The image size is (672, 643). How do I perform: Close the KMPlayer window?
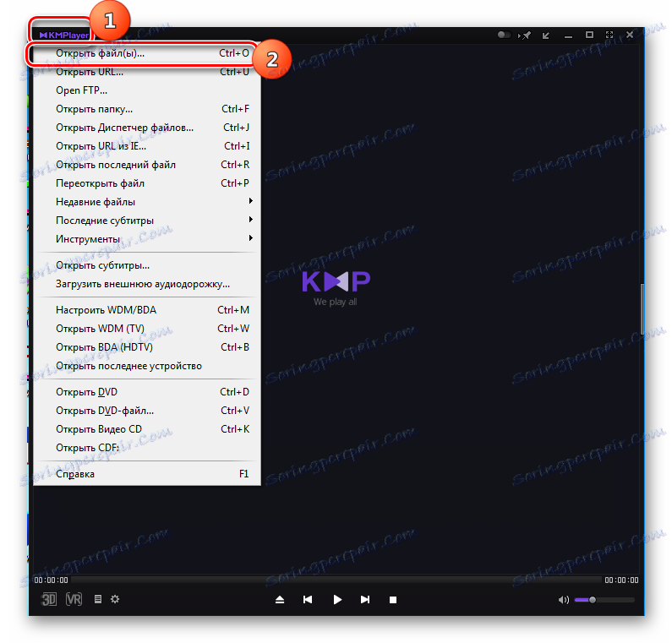click(630, 35)
